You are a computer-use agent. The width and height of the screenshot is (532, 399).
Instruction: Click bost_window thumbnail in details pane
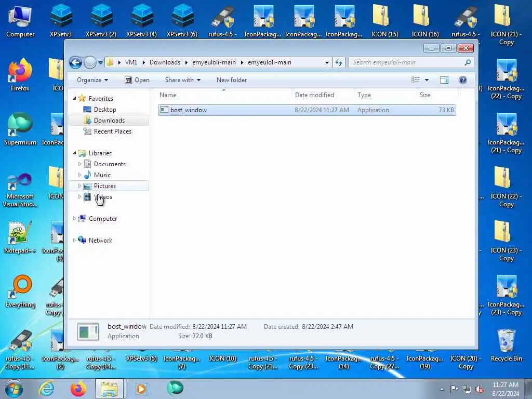pyautogui.click(x=88, y=331)
